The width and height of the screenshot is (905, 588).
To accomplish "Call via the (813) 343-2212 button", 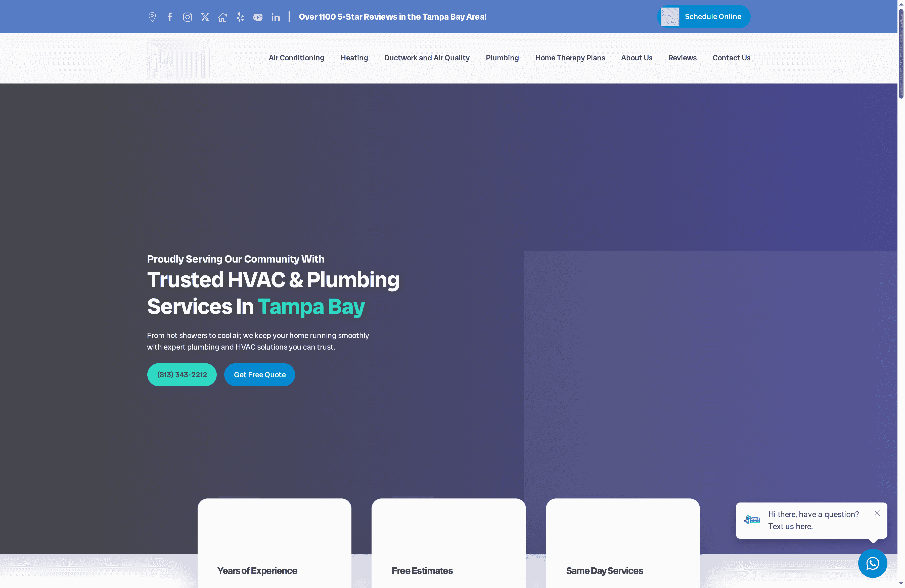I will (182, 375).
